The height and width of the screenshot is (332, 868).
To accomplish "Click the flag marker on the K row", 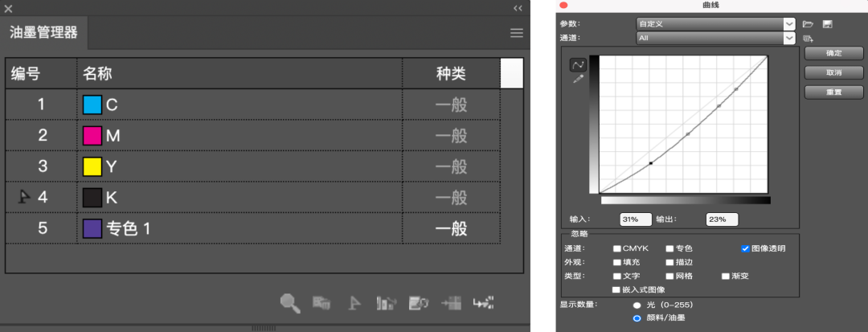I will 24,197.
